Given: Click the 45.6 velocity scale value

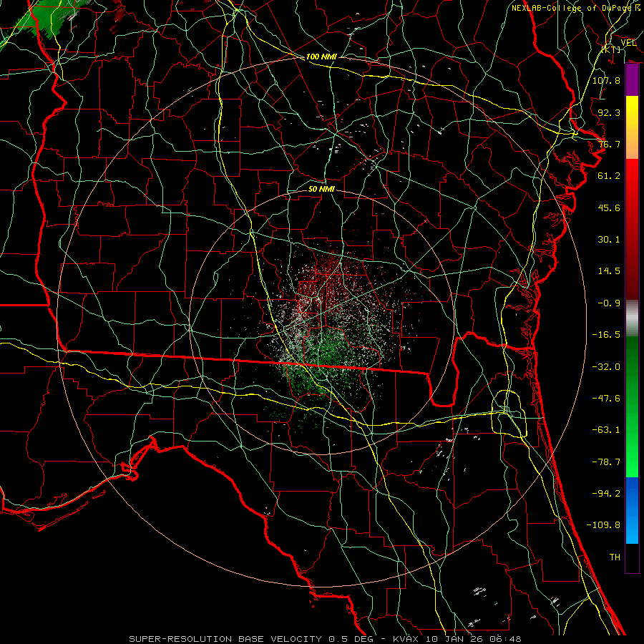Looking at the screenshot, I should tap(609, 208).
